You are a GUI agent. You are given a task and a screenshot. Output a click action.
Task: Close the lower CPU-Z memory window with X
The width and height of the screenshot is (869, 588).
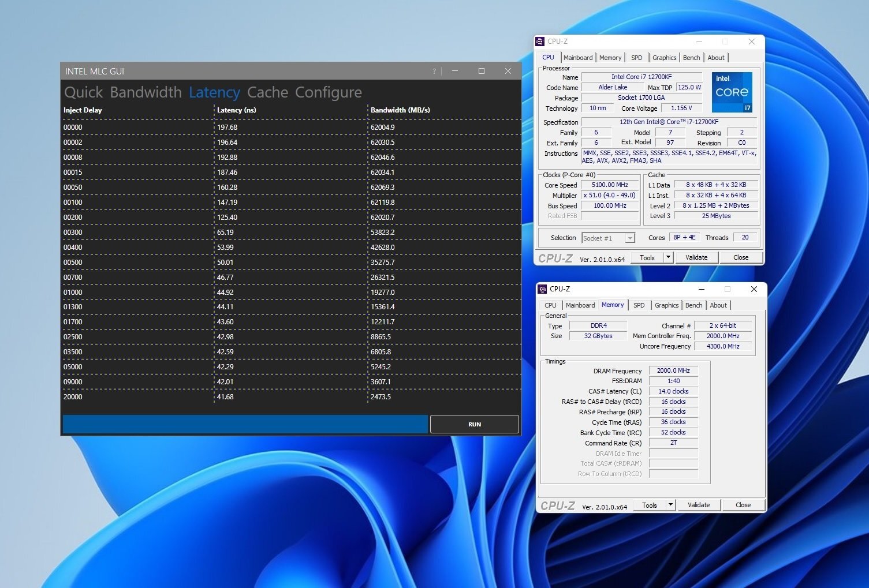(754, 289)
